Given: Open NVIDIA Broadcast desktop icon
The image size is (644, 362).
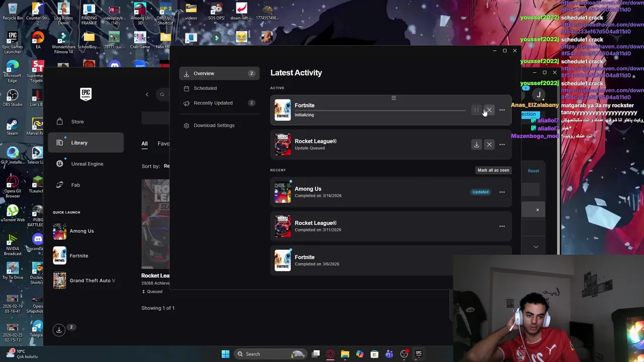Looking at the screenshot, I should tap(13, 244).
